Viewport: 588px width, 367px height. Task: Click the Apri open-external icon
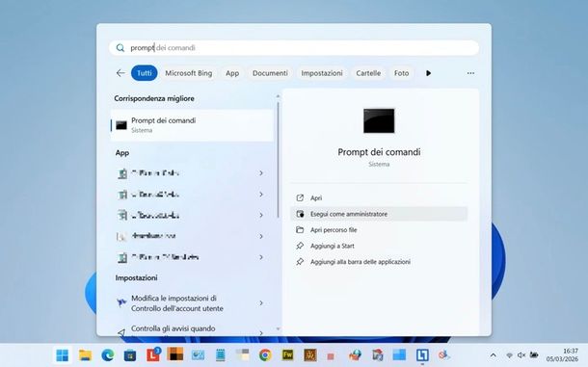[x=300, y=197]
